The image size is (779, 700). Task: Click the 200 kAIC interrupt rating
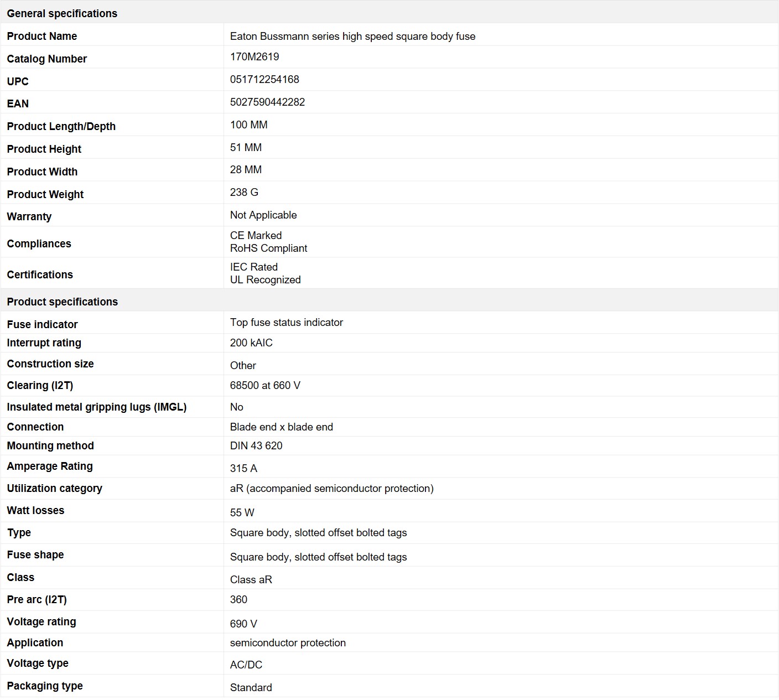click(251, 343)
